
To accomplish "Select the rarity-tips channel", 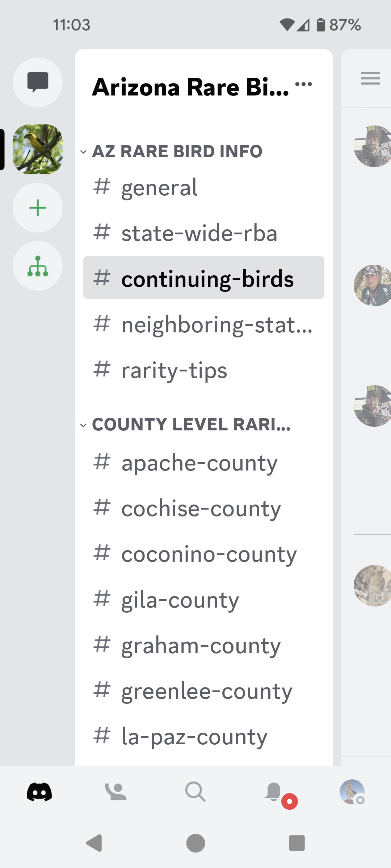I will [x=174, y=370].
